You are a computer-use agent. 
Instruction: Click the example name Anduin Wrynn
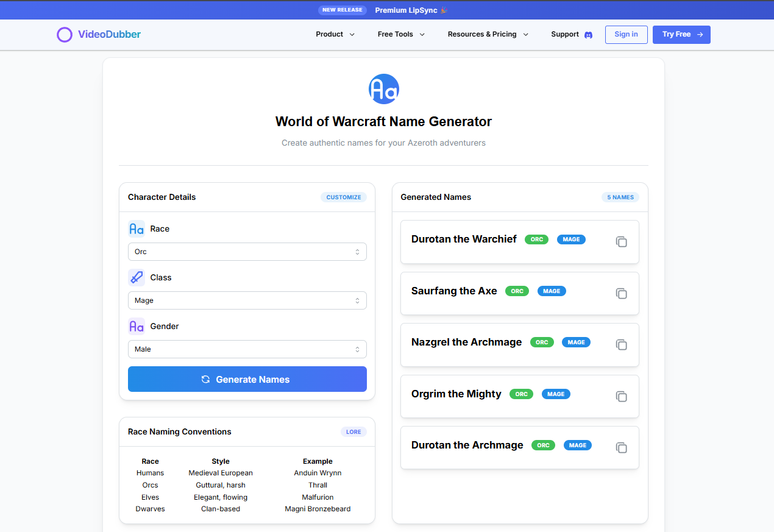coord(318,473)
